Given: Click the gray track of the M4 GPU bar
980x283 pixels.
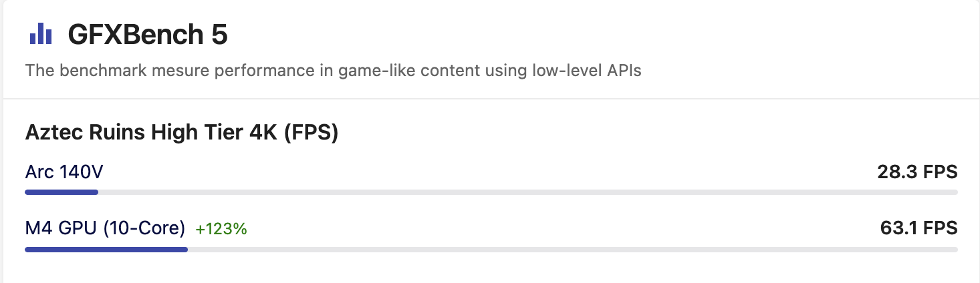Looking at the screenshot, I should point(572,250).
